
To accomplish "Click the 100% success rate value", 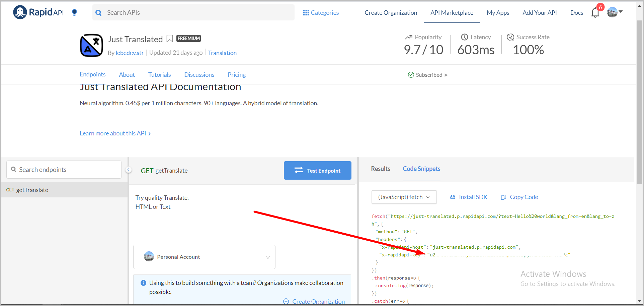I will (528, 50).
